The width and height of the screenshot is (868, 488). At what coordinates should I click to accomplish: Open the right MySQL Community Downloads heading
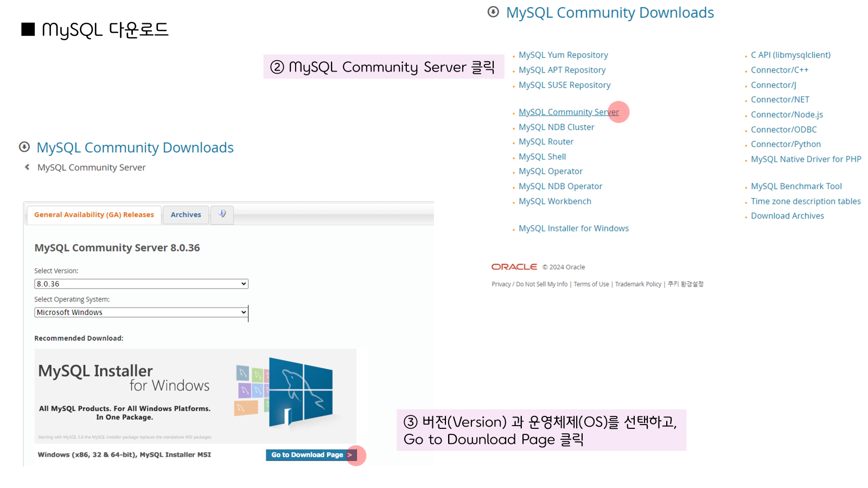(x=610, y=12)
